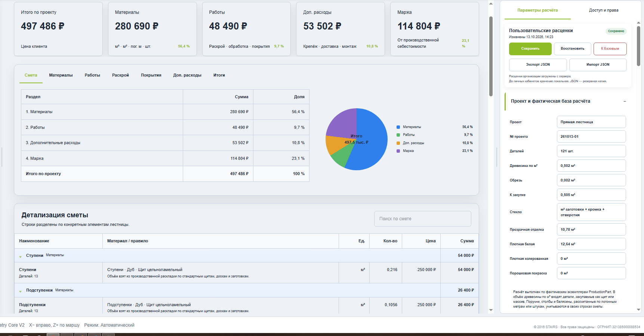Open the Смета tab
The width and height of the screenshot is (644, 336).
click(31, 75)
